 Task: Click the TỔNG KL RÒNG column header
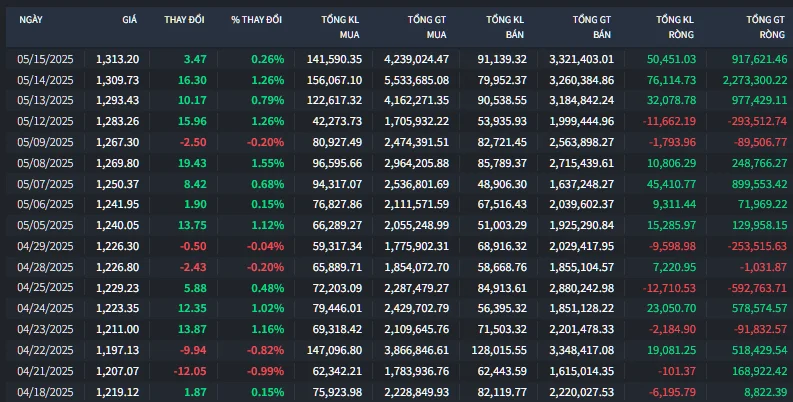(x=675, y=27)
